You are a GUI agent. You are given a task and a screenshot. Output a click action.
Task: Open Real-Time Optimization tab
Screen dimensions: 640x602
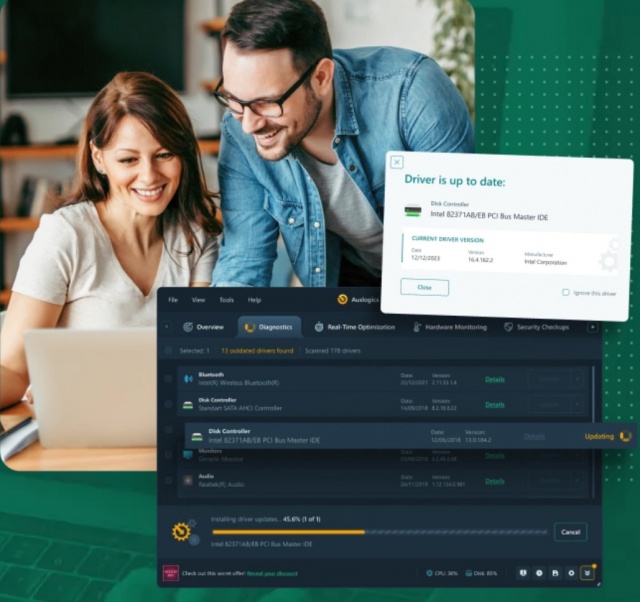pos(354,327)
